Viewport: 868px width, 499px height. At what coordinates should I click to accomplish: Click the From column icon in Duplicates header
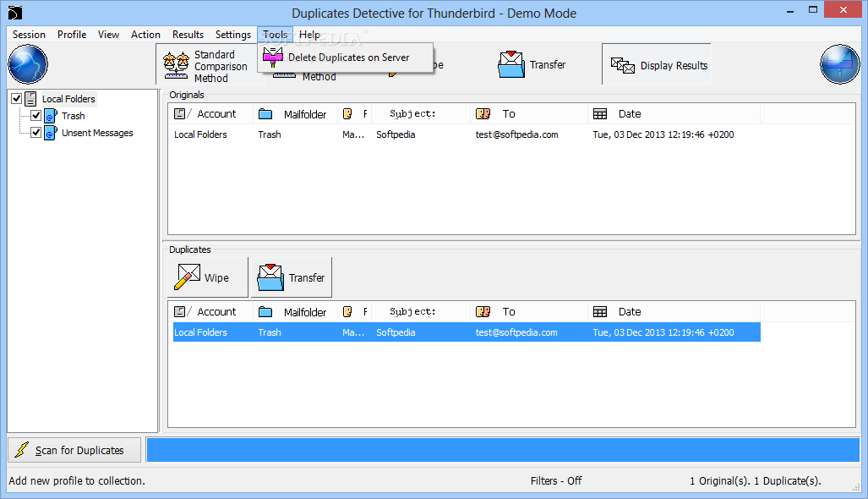tap(347, 311)
